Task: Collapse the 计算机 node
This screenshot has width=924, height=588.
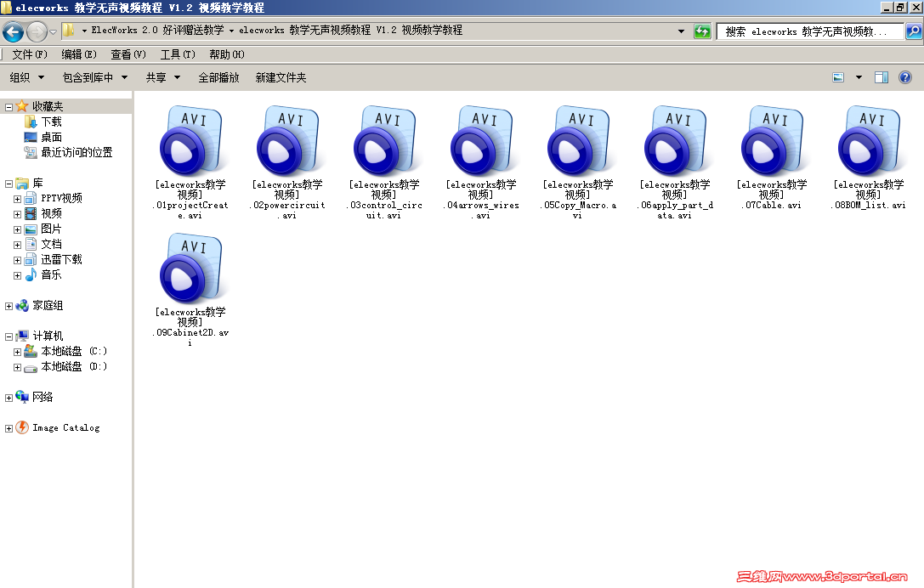Action: pyautogui.click(x=9, y=337)
